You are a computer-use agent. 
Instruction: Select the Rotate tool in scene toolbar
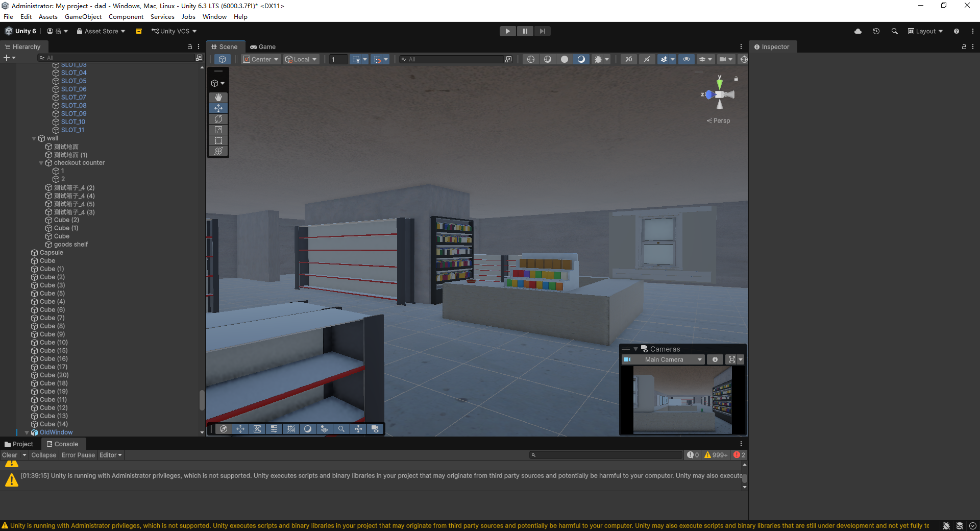(218, 119)
